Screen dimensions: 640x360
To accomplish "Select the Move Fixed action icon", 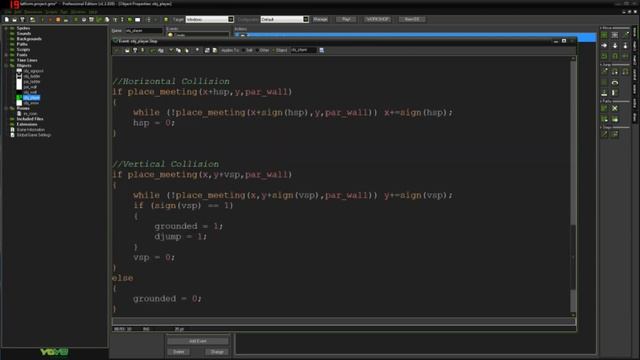I will point(604,36).
